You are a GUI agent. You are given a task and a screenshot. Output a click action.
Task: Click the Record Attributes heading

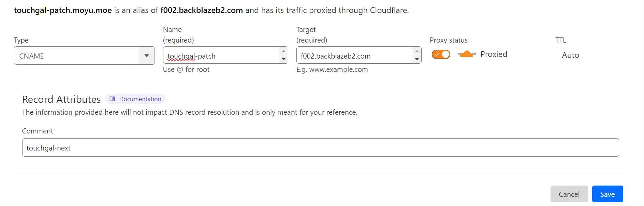[61, 99]
